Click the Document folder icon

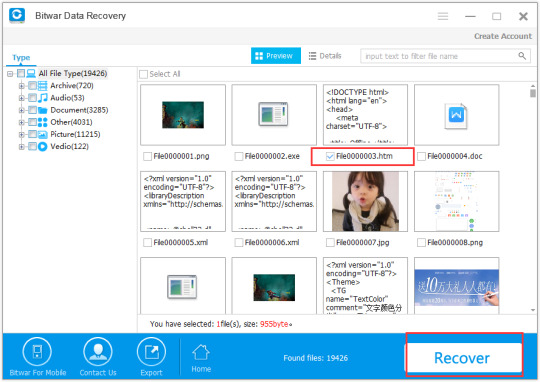42,110
